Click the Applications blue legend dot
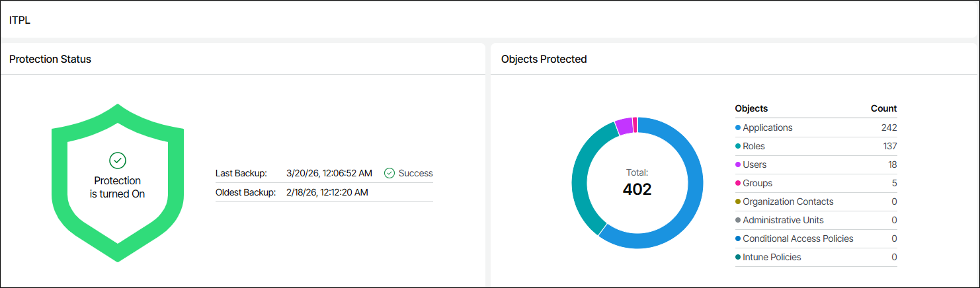 [738, 128]
